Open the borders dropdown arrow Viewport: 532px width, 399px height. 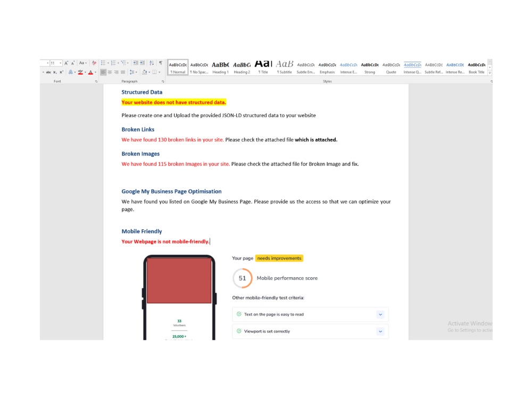pos(160,72)
